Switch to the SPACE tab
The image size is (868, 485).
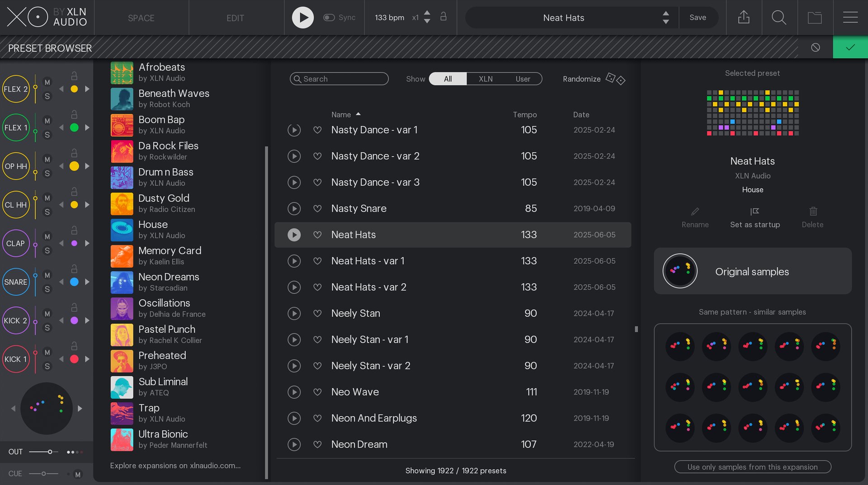click(141, 18)
